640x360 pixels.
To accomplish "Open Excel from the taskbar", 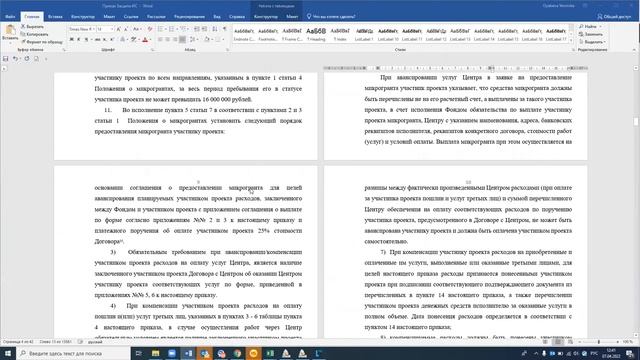I will click(270, 353).
